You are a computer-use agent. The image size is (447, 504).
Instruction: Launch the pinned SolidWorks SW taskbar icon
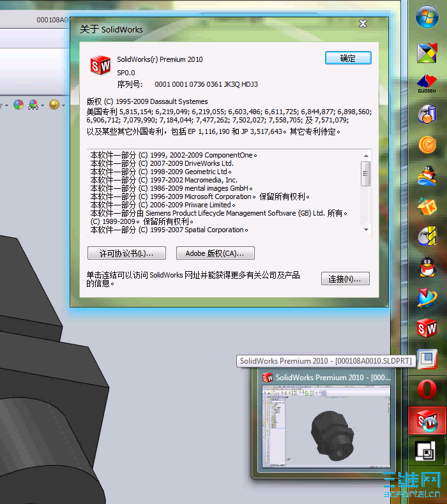[x=427, y=328]
